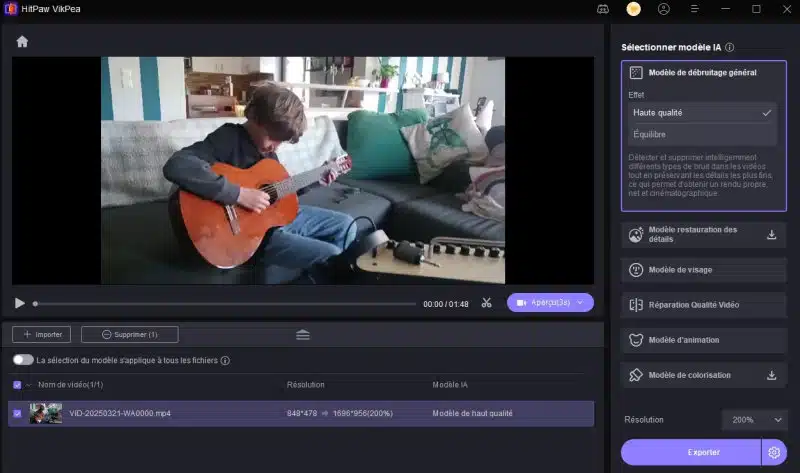Screen dimensions: 800x473
Task: Click the restauration des détails model icon
Action: tap(636, 235)
